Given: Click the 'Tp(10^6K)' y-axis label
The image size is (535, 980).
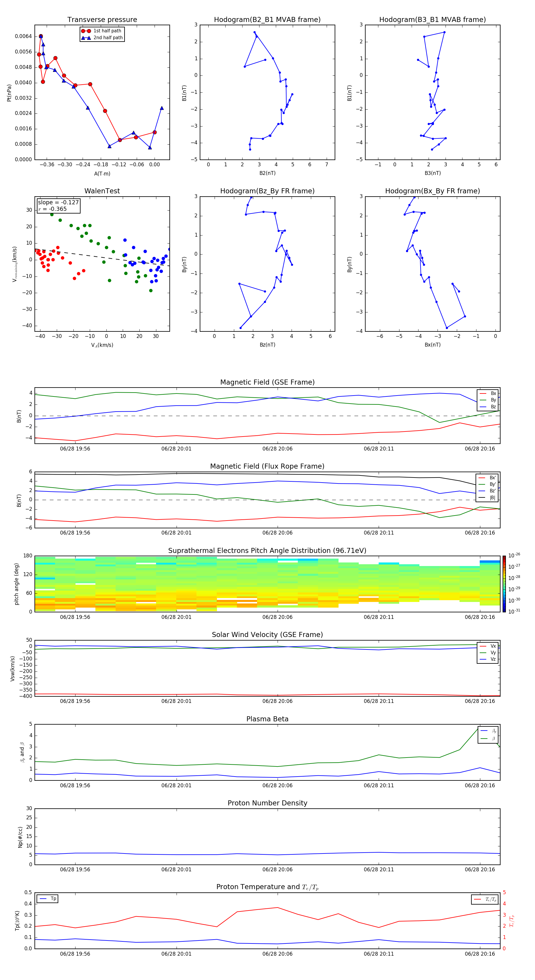Looking at the screenshot, I should (x=17, y=921).
